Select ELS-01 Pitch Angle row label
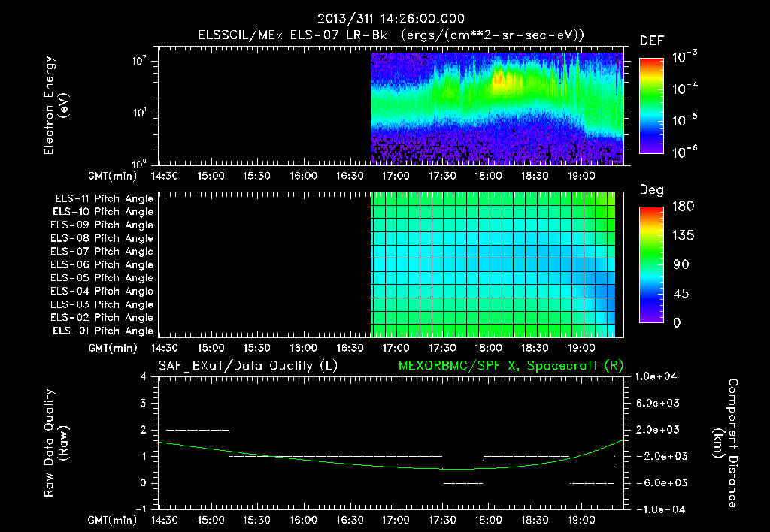Viewport: 770px width, 532px height. pyautogui.click(x=103, y=331)
